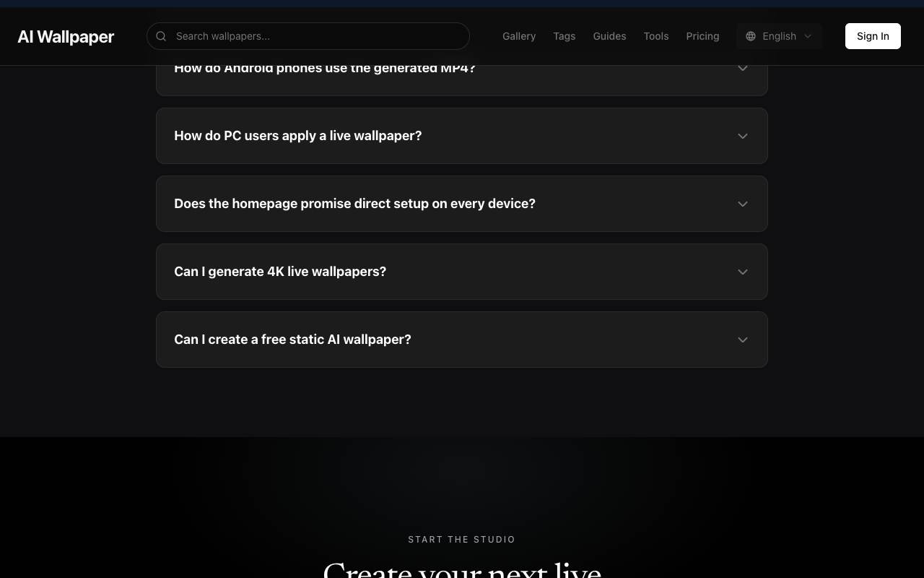Expand the PC users live wallpaper chevron
Screen dimensions: 924x578
pyautogui.click(x=742, y=136)
